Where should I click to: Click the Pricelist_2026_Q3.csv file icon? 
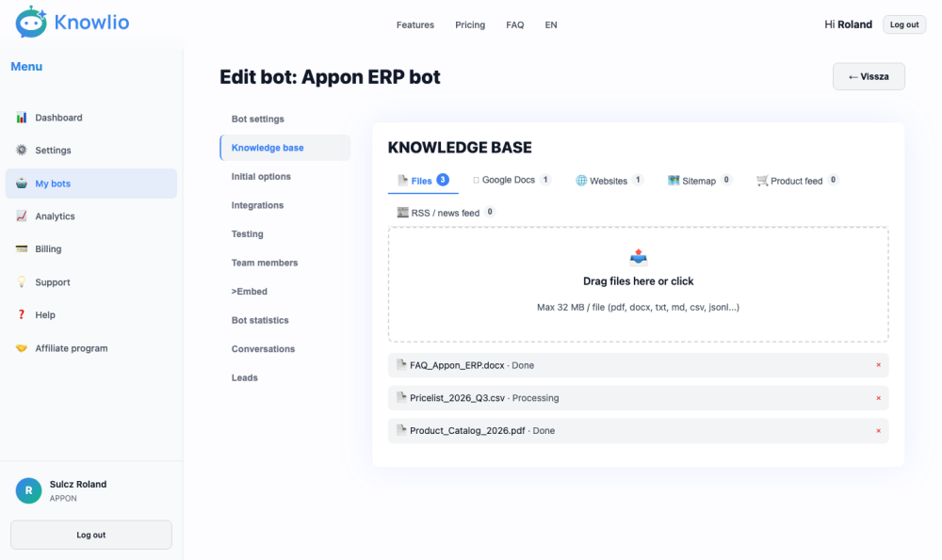pyautogui.click(x=401, y=397)
